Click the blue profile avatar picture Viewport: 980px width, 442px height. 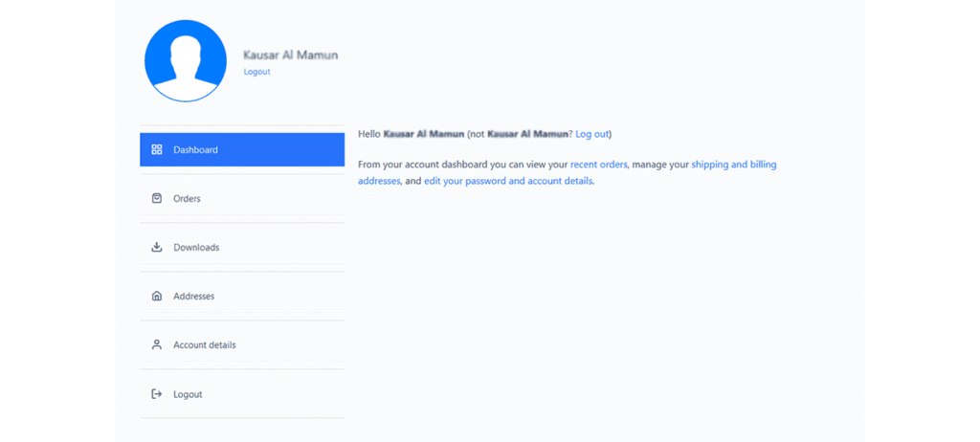[x=186, y=60]
